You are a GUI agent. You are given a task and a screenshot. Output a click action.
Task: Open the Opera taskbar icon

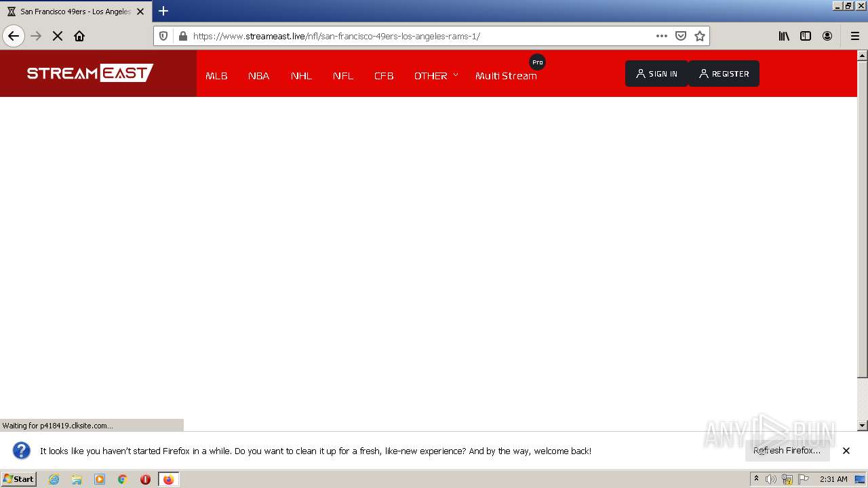click(145, 479)
